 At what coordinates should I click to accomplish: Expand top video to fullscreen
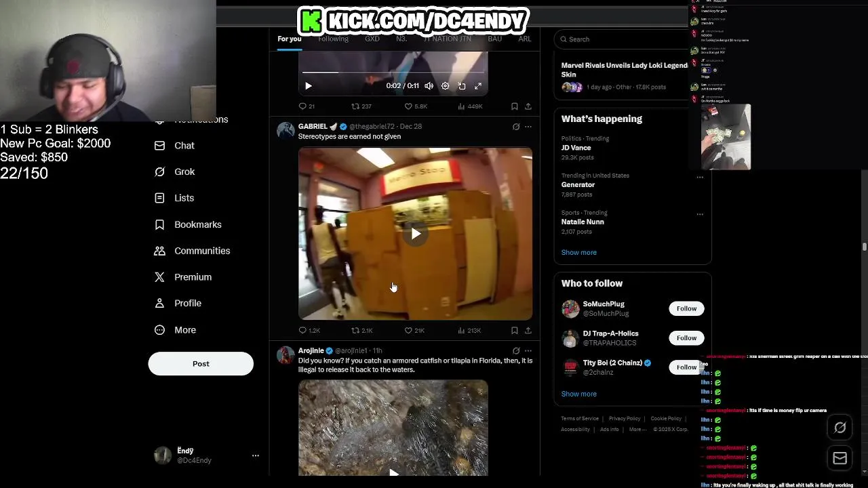(478, 86)
